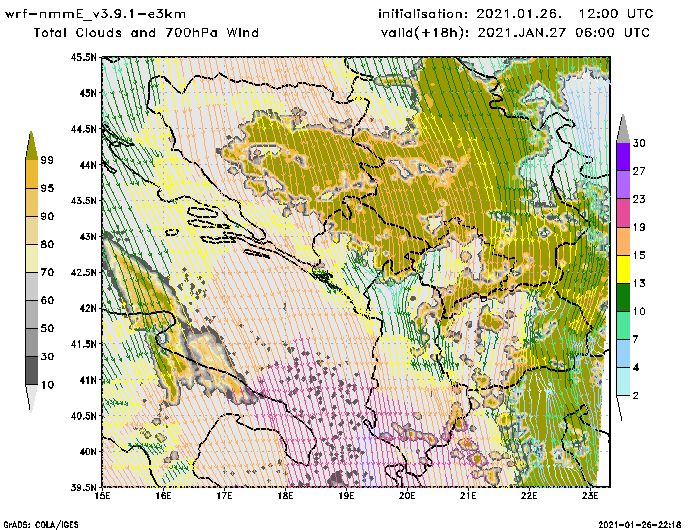This screenshot has height=530, width=700.
Task: Click the '40N' latitude axis label
Action: tap(88, 451)
